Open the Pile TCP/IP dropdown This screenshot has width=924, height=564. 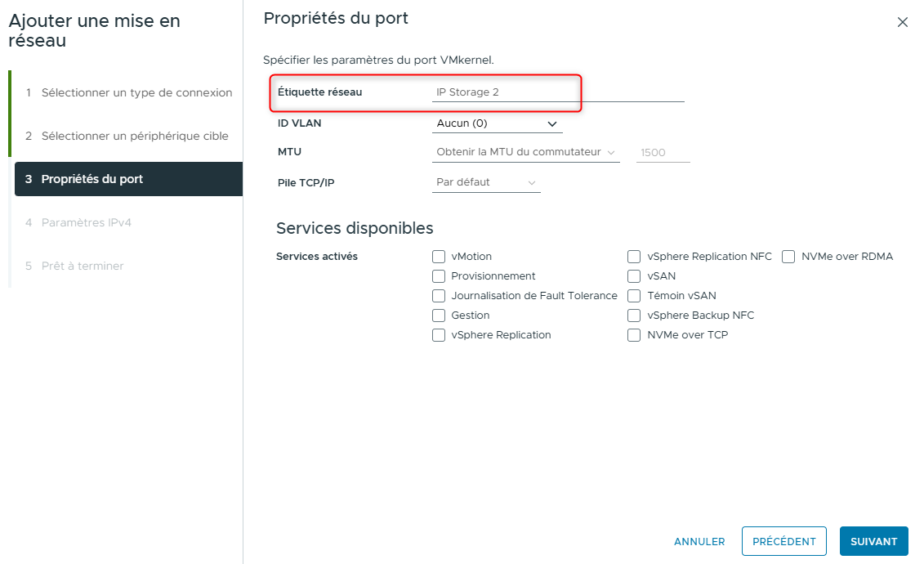point(486,182)
